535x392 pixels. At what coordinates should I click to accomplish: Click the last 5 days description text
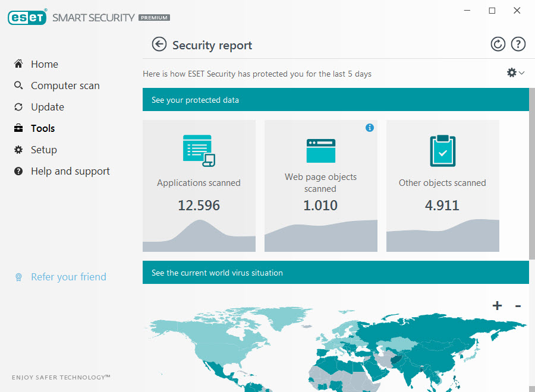(x=257, y=74)
